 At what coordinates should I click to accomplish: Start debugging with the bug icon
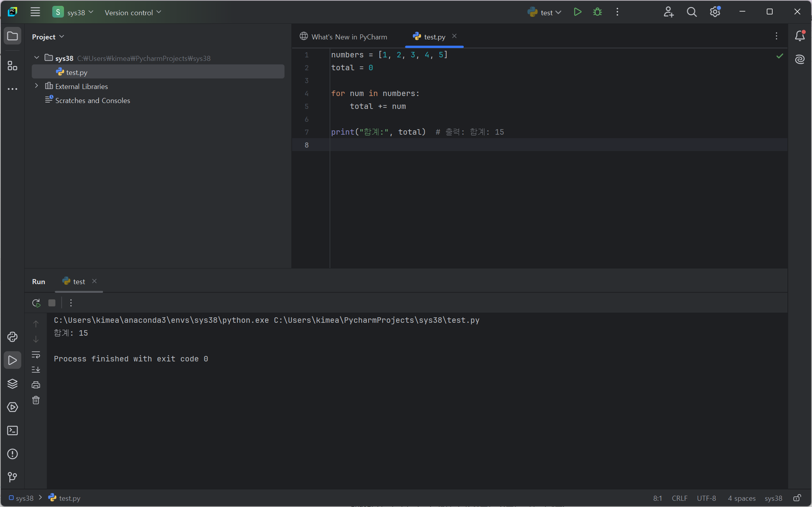pos(597,12)
